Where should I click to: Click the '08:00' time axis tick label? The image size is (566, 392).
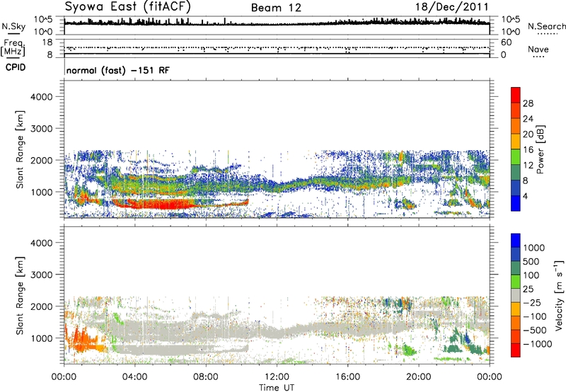pyautogui.click(x=206, y=377)
